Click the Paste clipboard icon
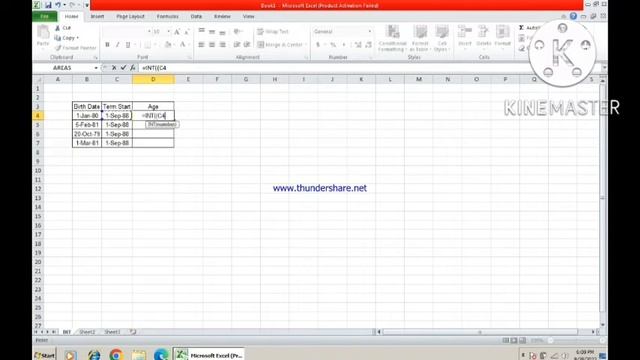640x360 pixels. (x=43, y=32)
